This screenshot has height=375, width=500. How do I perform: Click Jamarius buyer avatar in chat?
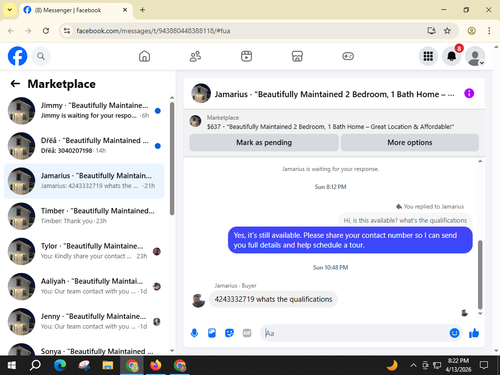pyautogui.click(x=198, y=301)
